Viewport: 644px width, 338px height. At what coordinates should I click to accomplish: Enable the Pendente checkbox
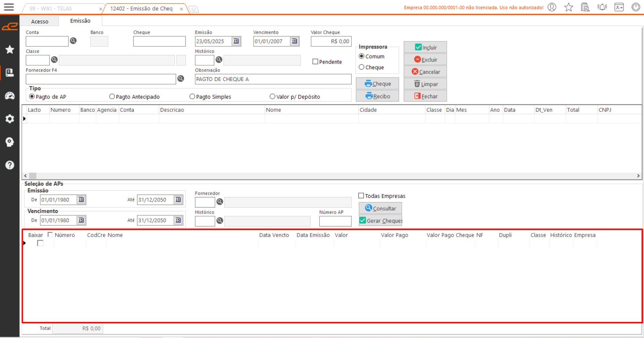coord(315,62)
